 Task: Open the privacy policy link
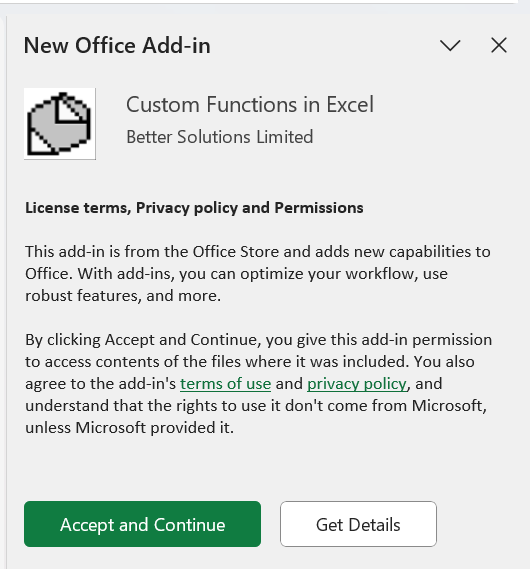[x=357, y=384]
